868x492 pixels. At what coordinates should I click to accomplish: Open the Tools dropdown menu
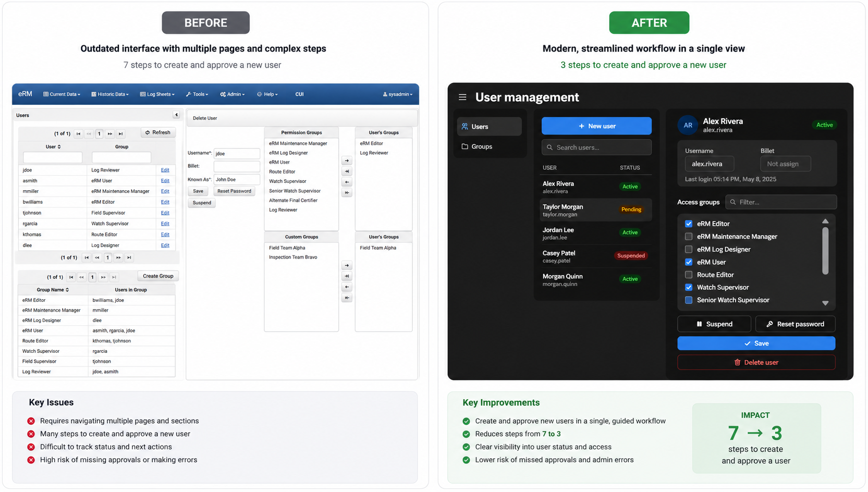click(197, 94)
